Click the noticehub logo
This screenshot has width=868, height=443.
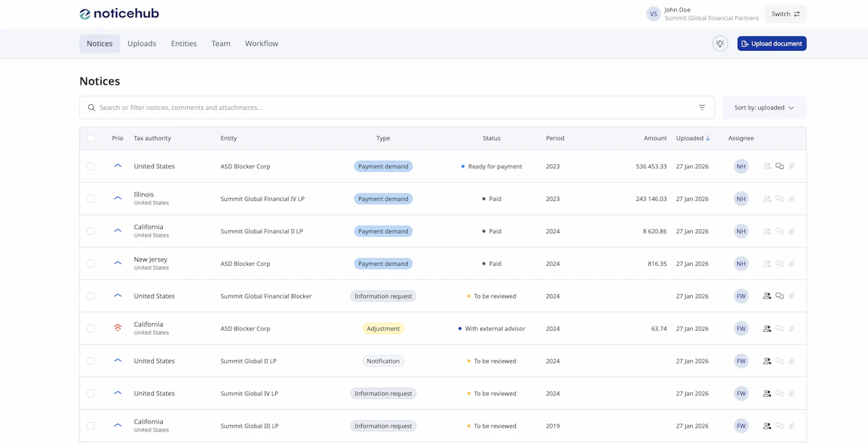tap(119, 14)
